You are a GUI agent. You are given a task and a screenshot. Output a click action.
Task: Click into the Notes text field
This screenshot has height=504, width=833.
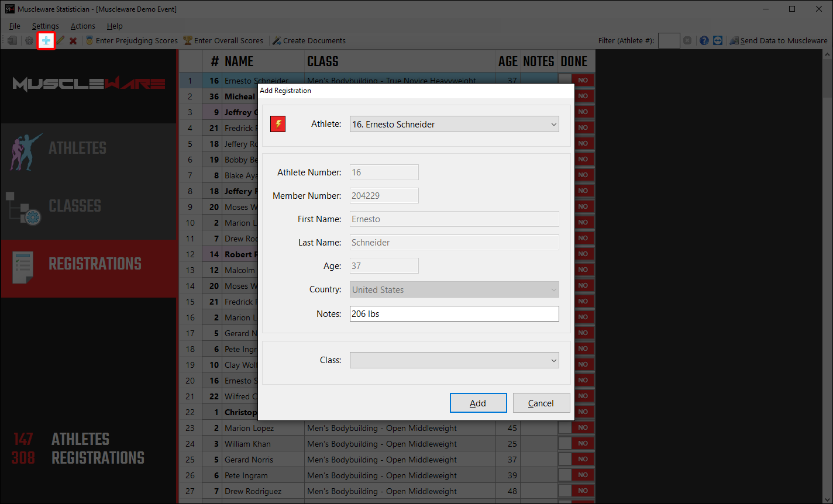point(454,314)
